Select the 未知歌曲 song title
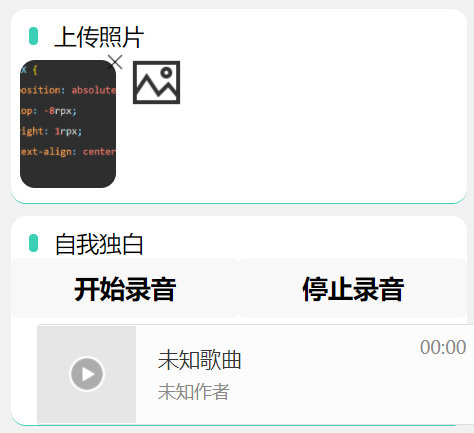 (x=199, y=360)
